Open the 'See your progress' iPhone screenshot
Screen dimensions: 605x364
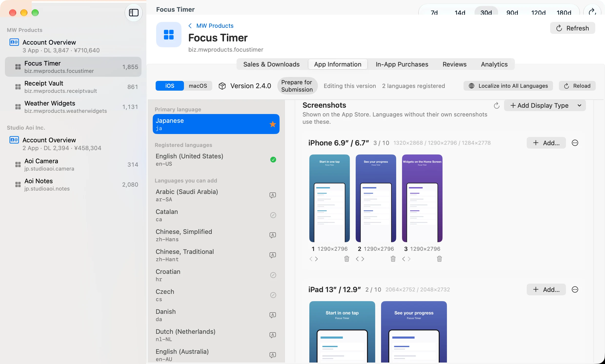[376, 198]
